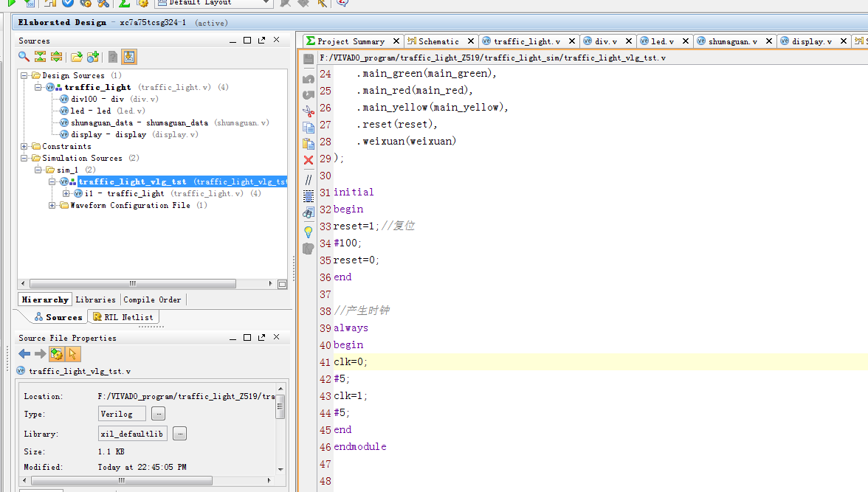Image resolution: width=868 pixels, height=492 pixels.
Task: Collapse the sim_1 node
Action: coord(38,170)
